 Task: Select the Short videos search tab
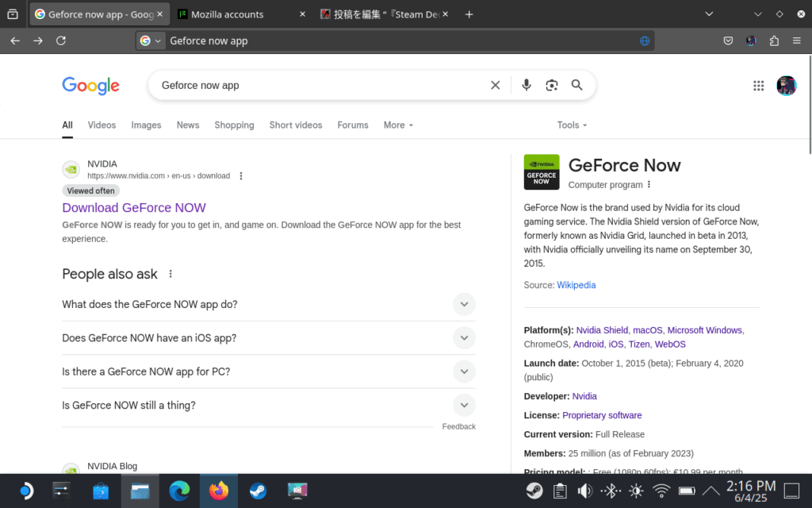[x=296, y=125]
